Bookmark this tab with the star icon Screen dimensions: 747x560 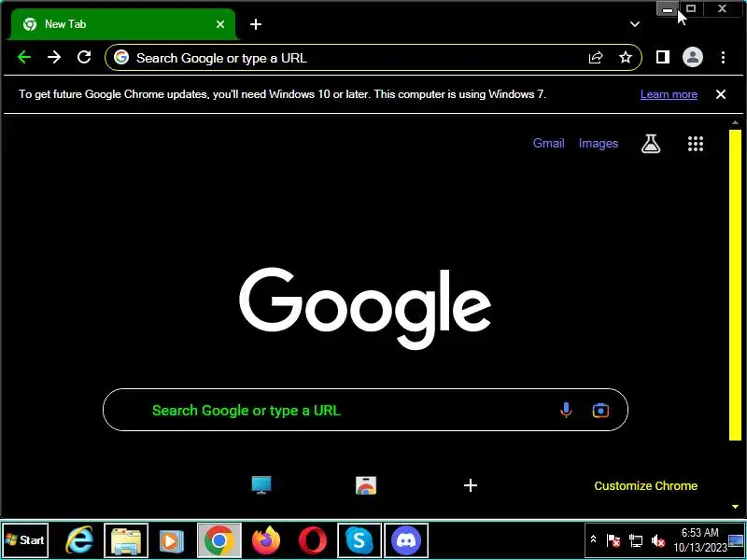(x=625, y=58)
